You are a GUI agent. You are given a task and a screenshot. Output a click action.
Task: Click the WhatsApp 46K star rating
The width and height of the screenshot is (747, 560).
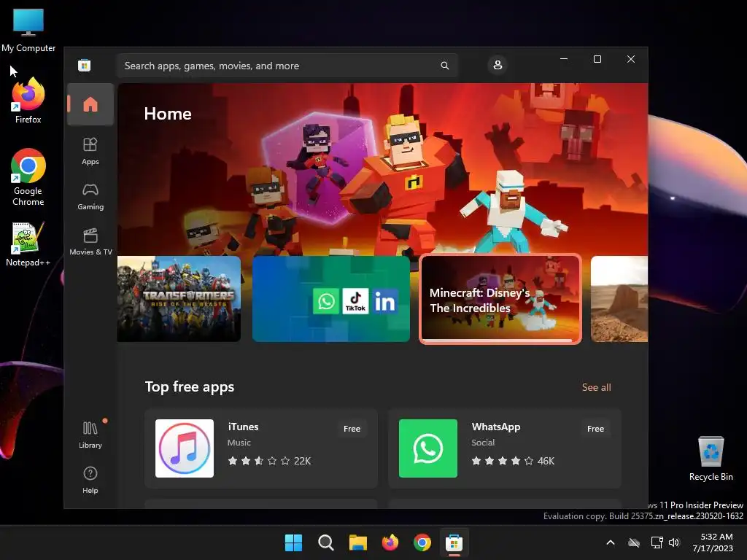[513, 461]
